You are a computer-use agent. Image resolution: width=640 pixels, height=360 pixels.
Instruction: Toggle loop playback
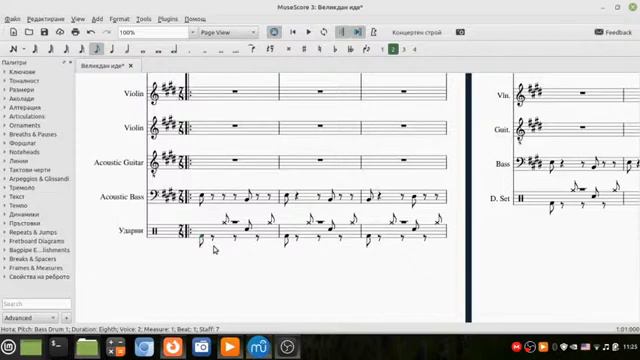pyautogui.click(x=324, y=32)
